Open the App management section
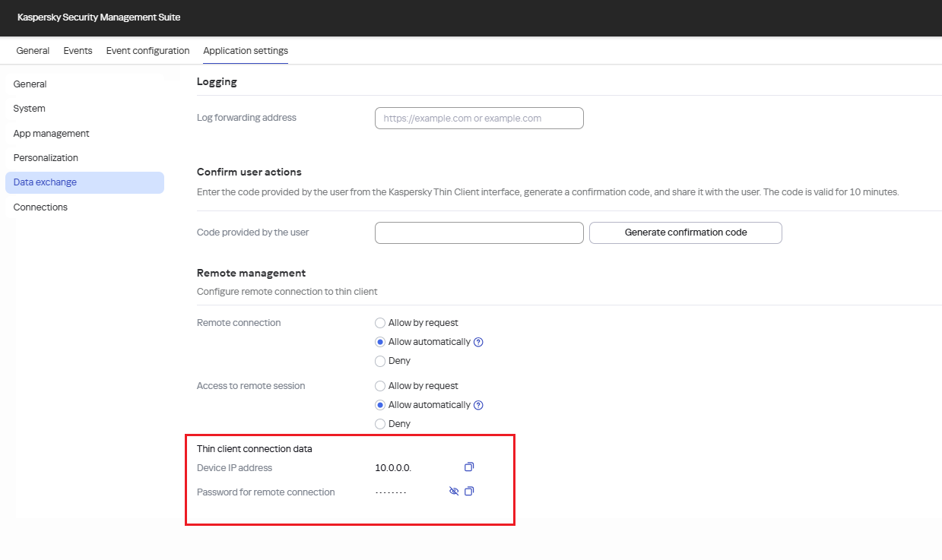This screenshot has width=942, height=560. tap(51, 133)
